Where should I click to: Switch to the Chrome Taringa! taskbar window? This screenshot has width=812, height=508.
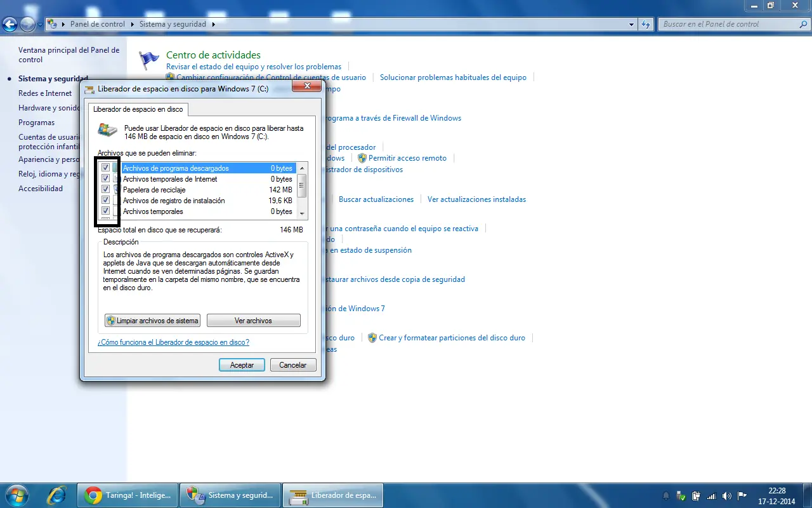[x=127, y=495]
